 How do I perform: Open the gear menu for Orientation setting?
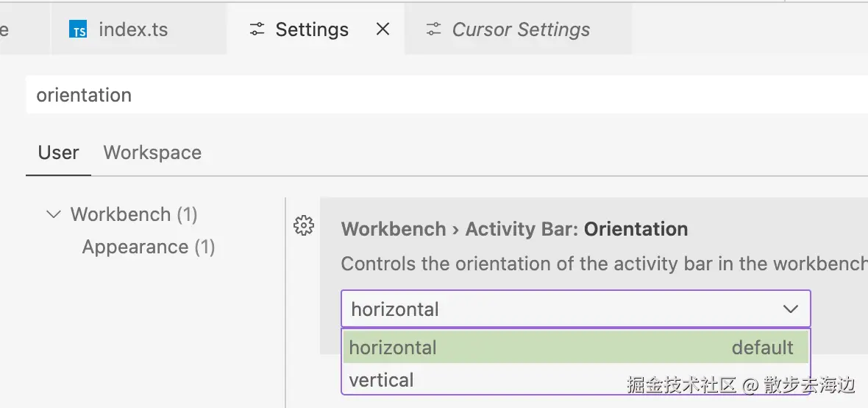[x=303, y=226]
